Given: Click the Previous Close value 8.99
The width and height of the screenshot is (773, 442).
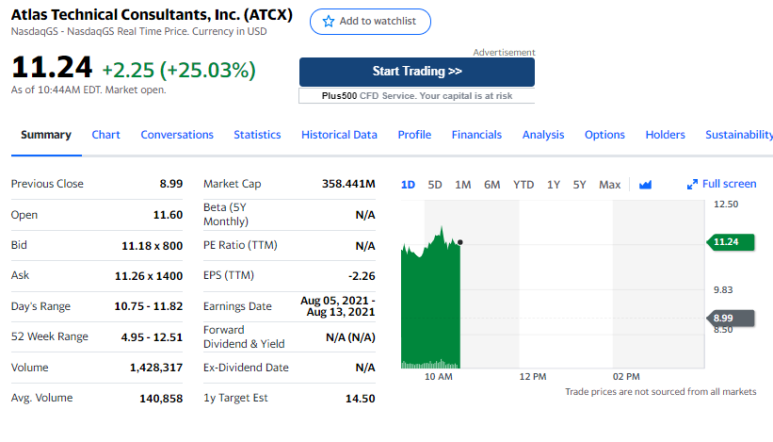Looking at the screenshot, I should (171, 184).
